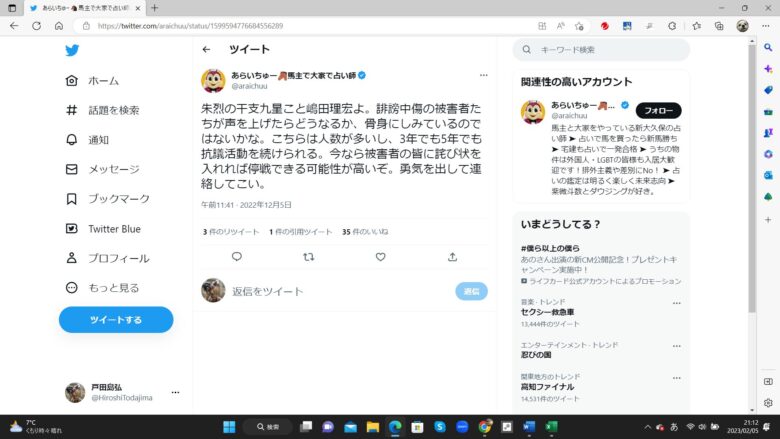The height and width of the screenshot is (439, 780).
Task: Like the tweet with heart icon
Action: coord(381,257)
